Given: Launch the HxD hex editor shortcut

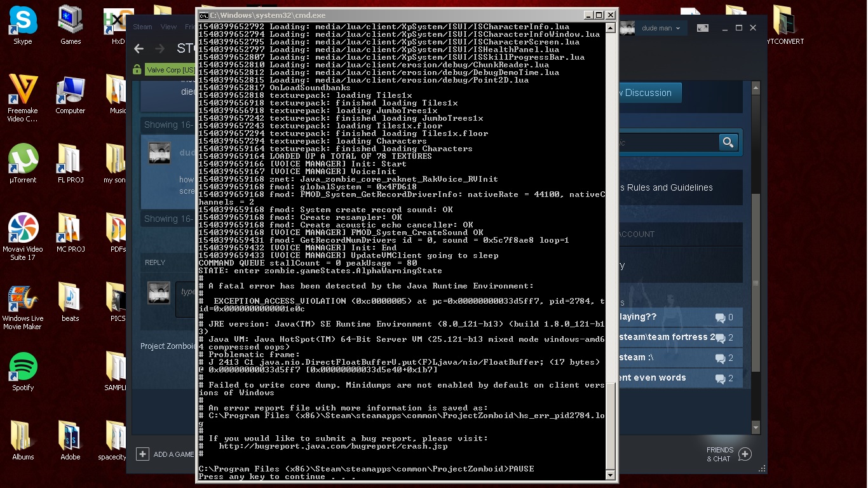Looking at the screenshot, I should (118, 24).
